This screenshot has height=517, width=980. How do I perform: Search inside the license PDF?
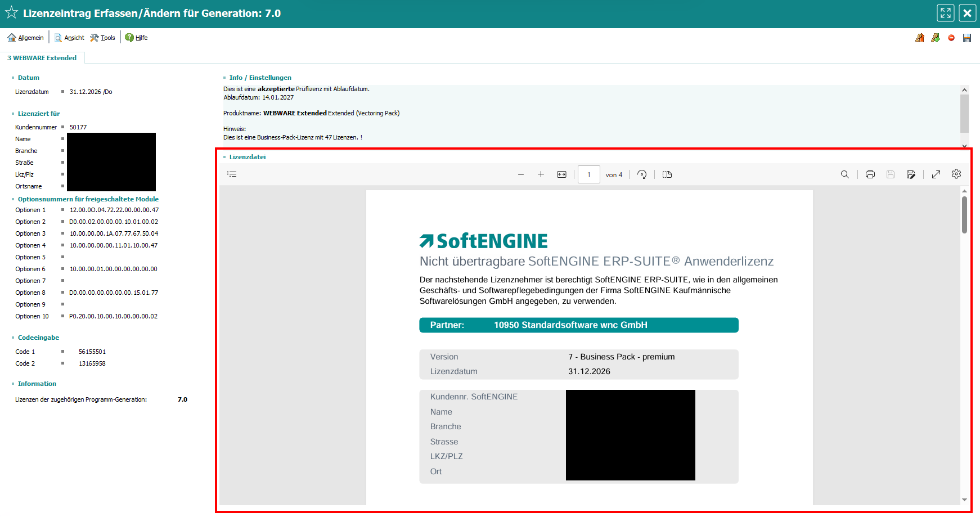point(845,174)
